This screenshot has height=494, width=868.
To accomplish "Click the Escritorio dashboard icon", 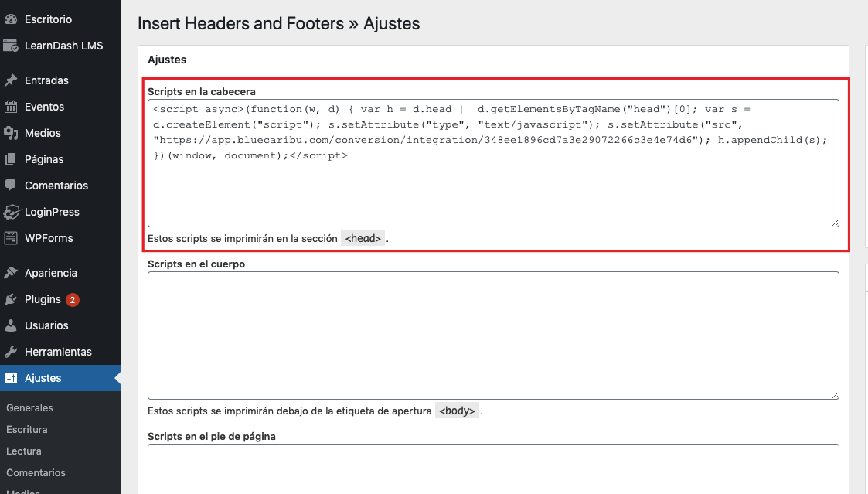I will (11, 19).
